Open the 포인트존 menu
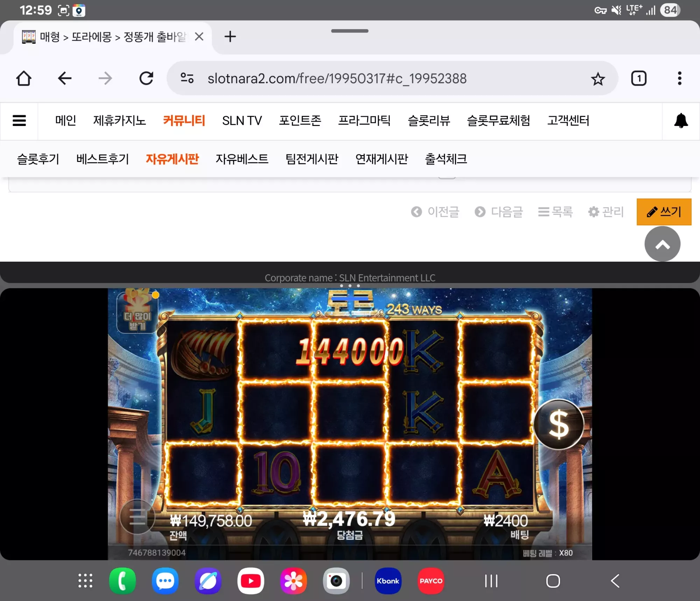This screenshot has width=700, height=601. [x=300, y=121]
